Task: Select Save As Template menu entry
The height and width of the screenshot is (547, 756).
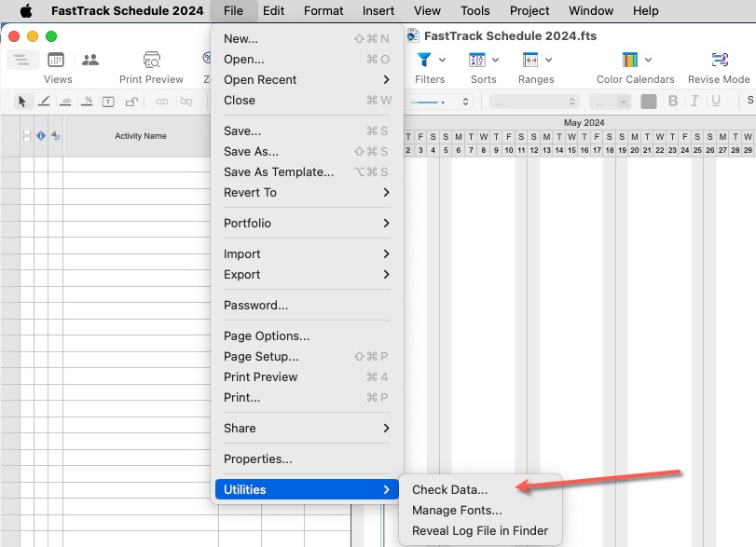Action: pos(278,171)
